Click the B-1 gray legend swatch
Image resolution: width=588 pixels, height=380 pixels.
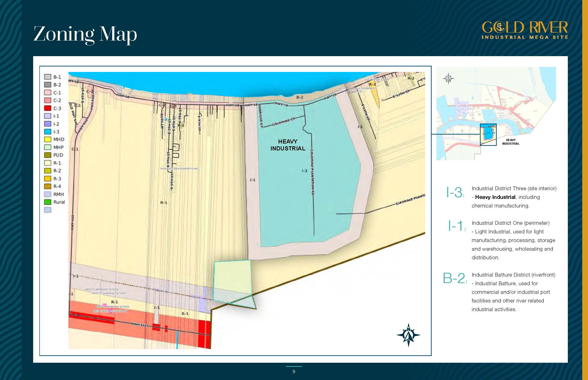(x=48, y=77)
